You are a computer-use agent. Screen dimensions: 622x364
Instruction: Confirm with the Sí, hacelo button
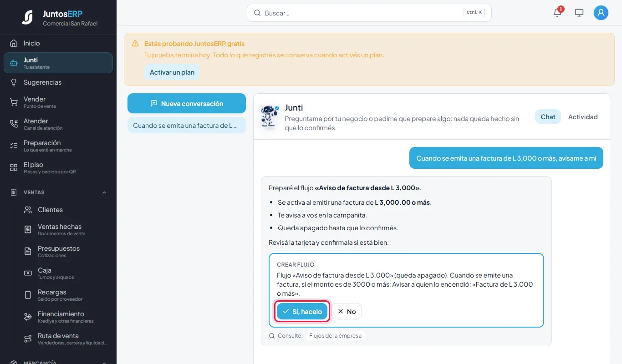point(302,312)
